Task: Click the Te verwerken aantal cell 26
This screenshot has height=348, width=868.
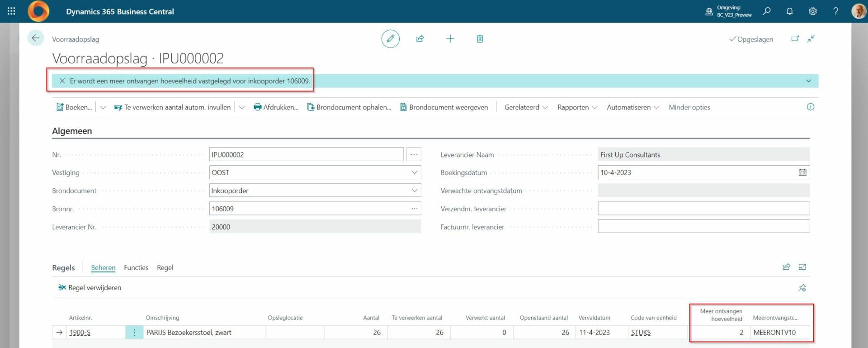Action: [419, 333]
